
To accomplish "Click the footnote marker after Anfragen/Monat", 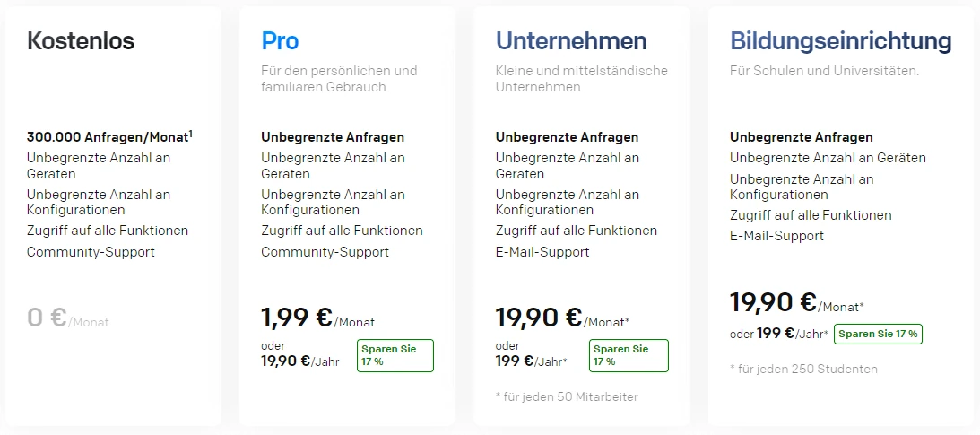I will pos(190,133).
